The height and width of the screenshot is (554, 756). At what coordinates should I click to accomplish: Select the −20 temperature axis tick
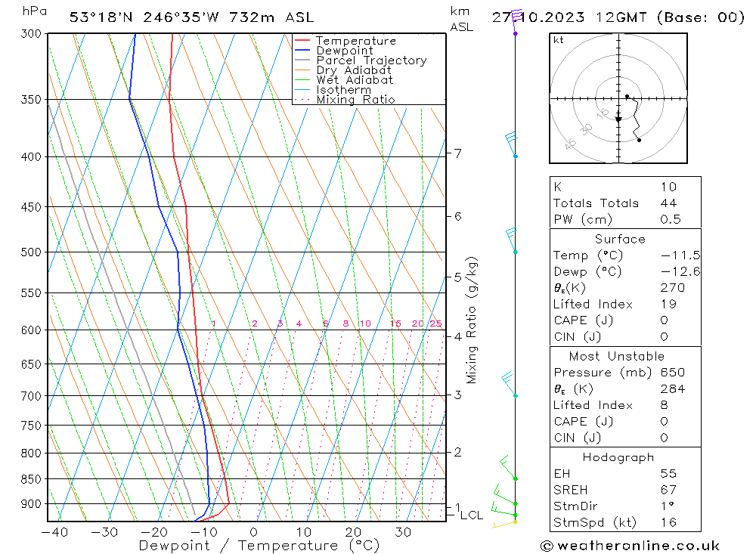click(153, 532)
